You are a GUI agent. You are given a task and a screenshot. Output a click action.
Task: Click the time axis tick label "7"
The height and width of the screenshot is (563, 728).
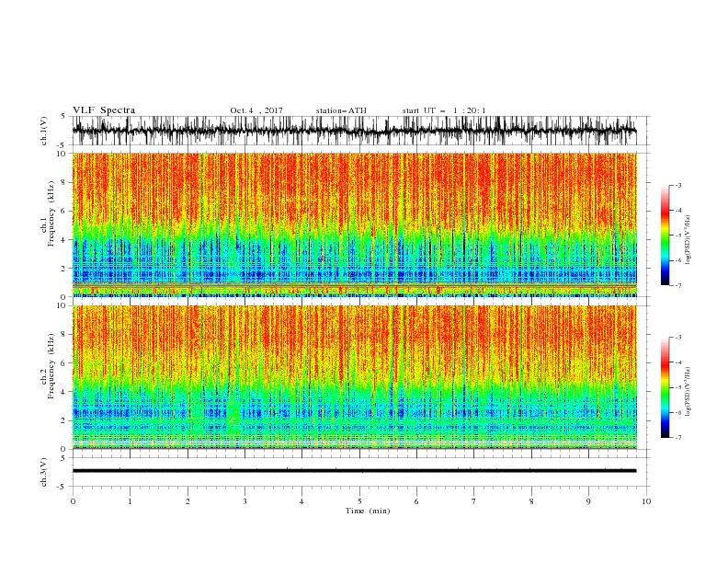[x=473, y=501]
